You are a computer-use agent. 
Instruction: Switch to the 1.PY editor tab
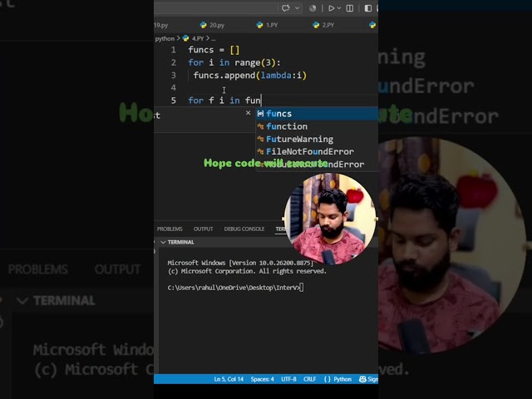(268, 25)
